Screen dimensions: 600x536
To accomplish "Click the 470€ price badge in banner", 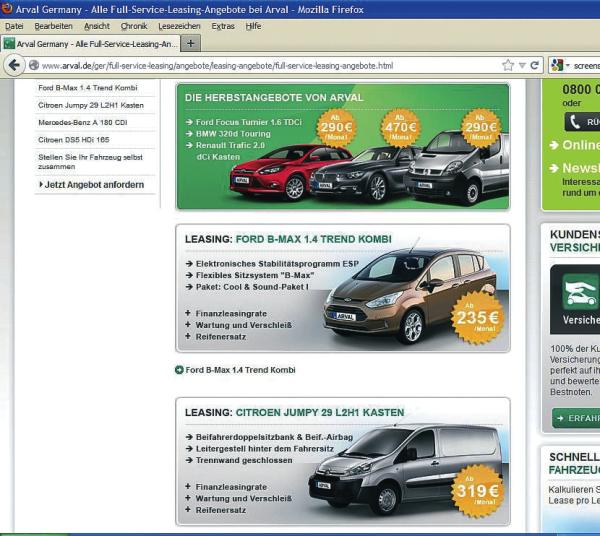I will (x=400, y=128).
